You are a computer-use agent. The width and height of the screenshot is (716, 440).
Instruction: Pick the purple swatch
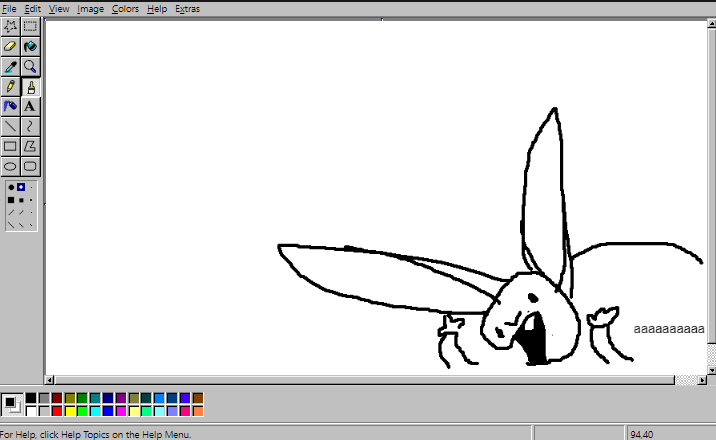121,398
